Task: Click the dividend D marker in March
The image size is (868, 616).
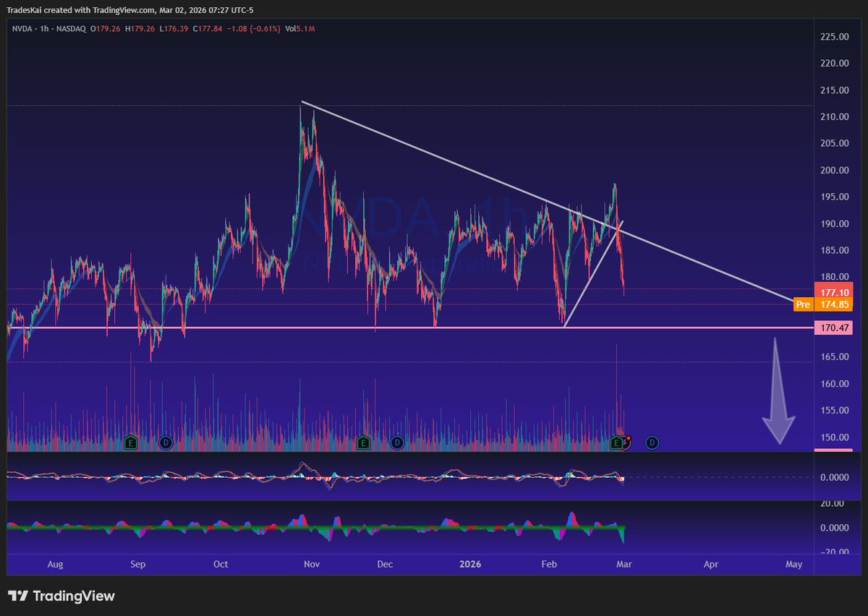Action: point(652,442)
